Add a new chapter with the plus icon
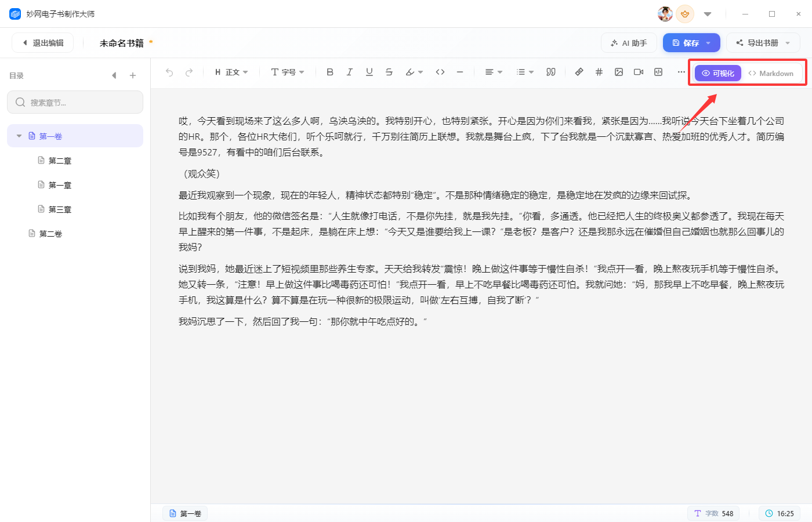Image resolution: width=812 pixels, height=522 pixels. [x=133, y=75]
